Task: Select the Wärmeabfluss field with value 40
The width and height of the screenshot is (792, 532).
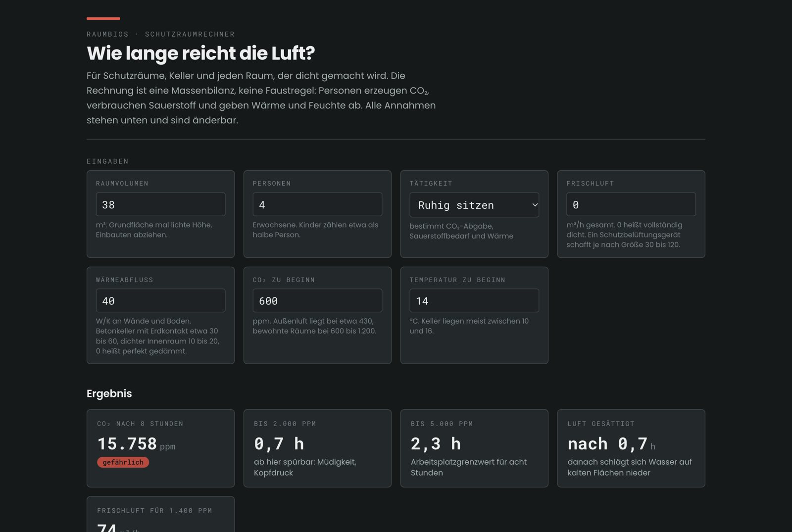Action: [x=160, y=300]
